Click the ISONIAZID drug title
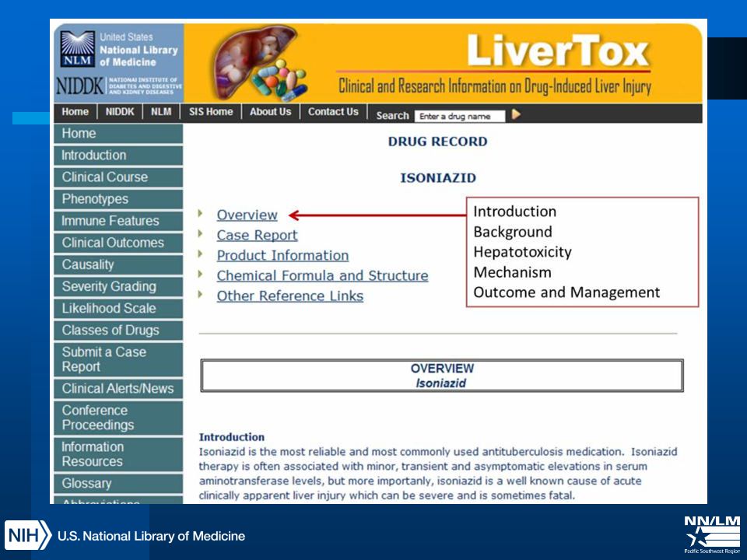The image size is (747, 560). pyautogui.click(x=438, y=178)
